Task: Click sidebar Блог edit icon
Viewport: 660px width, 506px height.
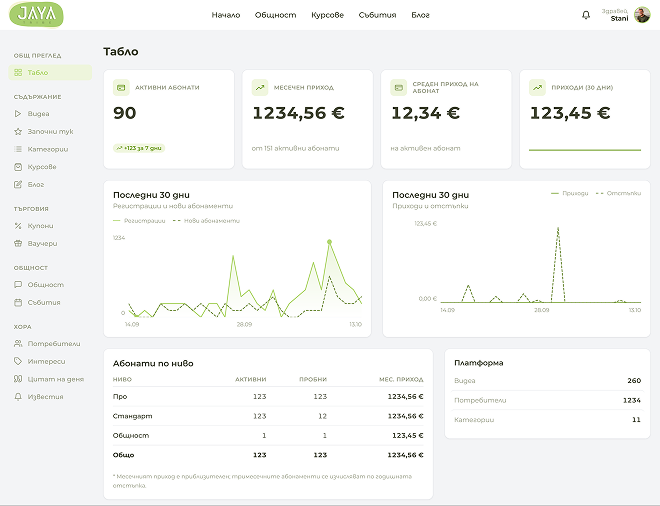Action: 18,184
